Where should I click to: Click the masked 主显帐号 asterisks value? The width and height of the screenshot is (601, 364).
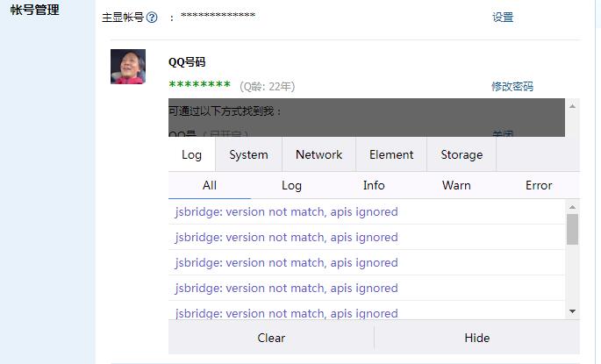[218, 15]
